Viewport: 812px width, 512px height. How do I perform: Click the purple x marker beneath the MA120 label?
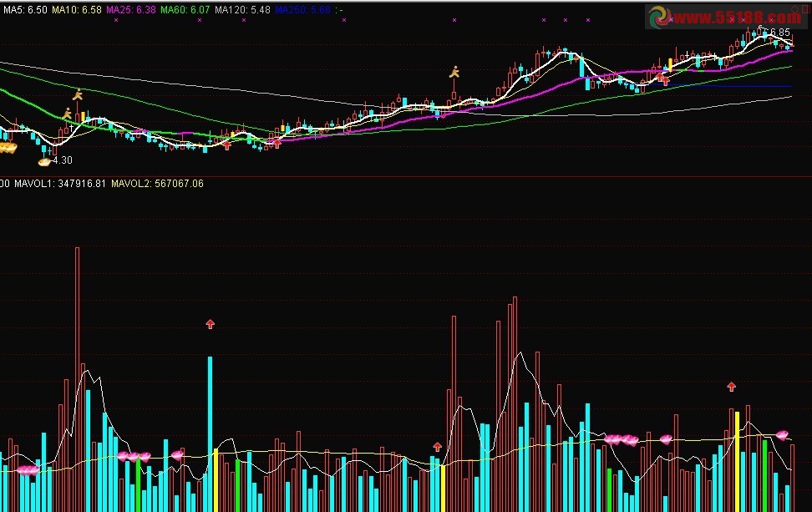244,20
